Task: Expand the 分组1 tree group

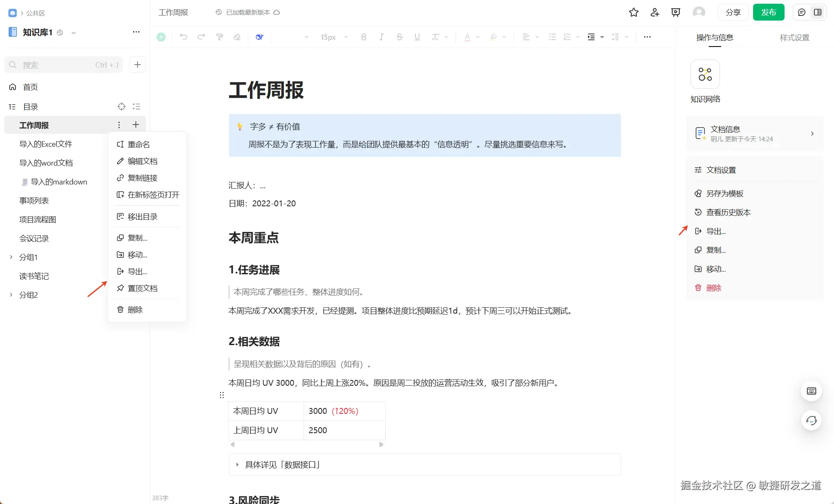Action: tap(11, 257)
